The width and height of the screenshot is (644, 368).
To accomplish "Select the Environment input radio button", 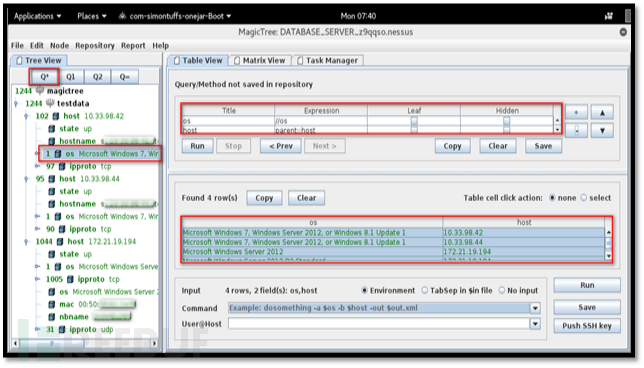I will click(x=364, y=290).
